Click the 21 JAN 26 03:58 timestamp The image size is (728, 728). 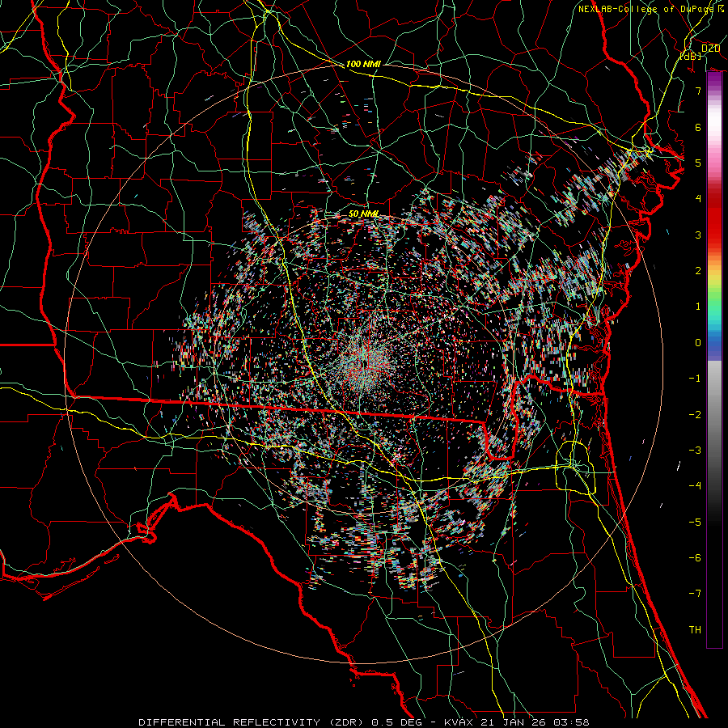534,722
